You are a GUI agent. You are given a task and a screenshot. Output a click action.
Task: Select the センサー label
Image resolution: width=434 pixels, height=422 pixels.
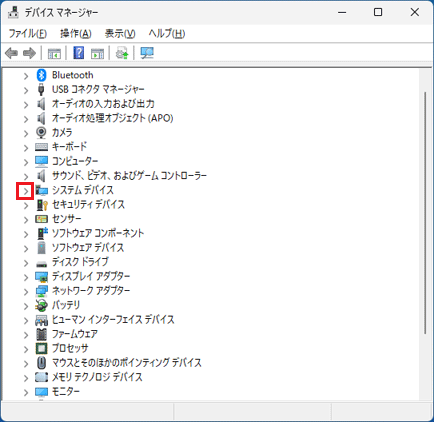(67, 219)
